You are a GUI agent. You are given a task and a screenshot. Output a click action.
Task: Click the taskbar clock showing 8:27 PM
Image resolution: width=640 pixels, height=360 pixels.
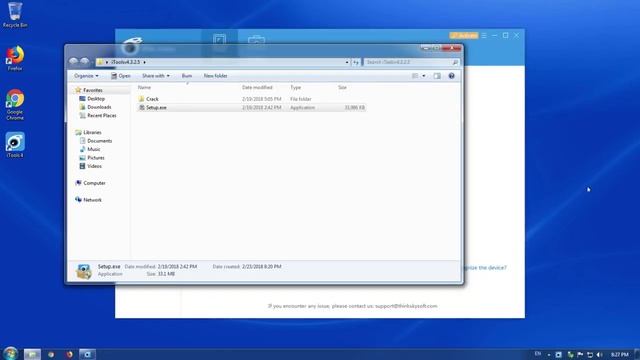coord(619,355)
